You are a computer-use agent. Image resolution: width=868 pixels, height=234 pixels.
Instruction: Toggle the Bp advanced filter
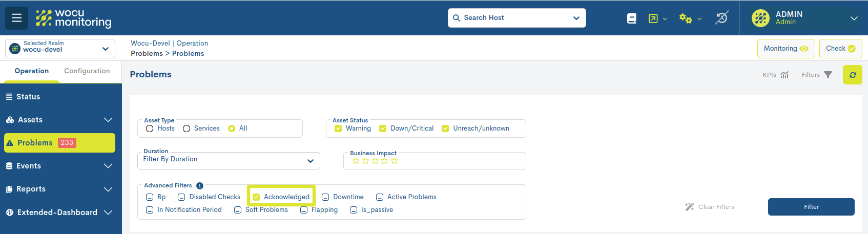tap(150, 197)
